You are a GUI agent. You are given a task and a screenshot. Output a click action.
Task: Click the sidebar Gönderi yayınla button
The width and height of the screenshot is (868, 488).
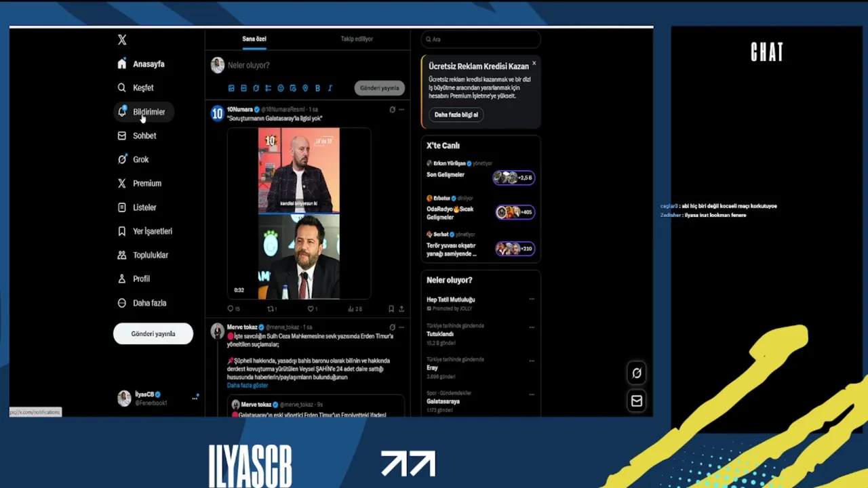153,333
